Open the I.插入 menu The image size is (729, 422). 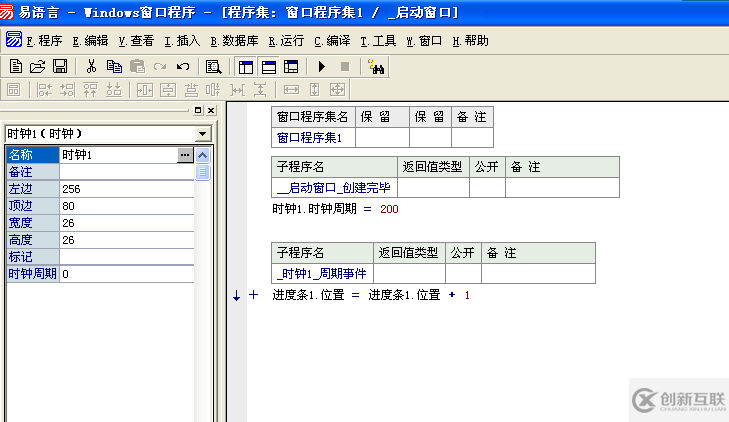[182, 41]
